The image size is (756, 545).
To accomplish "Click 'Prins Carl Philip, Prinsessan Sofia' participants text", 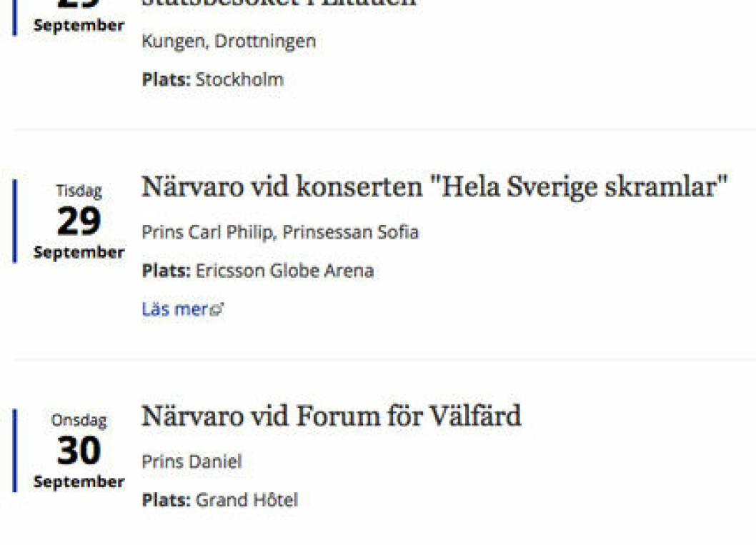I will 280,232.
